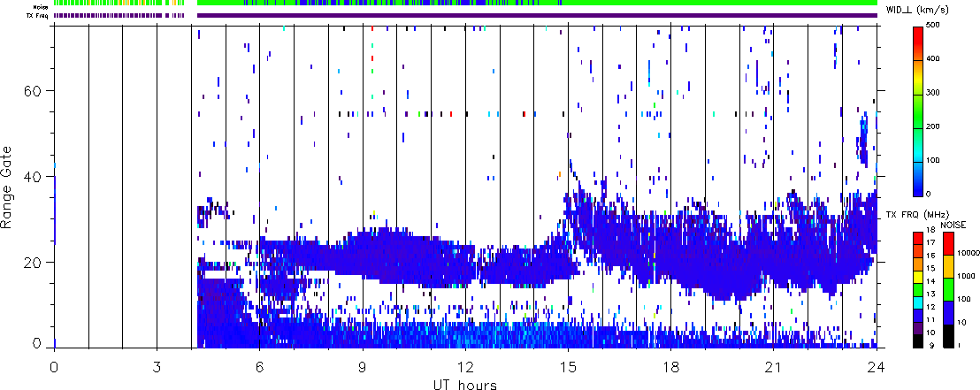This screenshot has width=980, height=390.
Task: Click x-axis tick label 18 under UT hours axis
Action: 670,368
